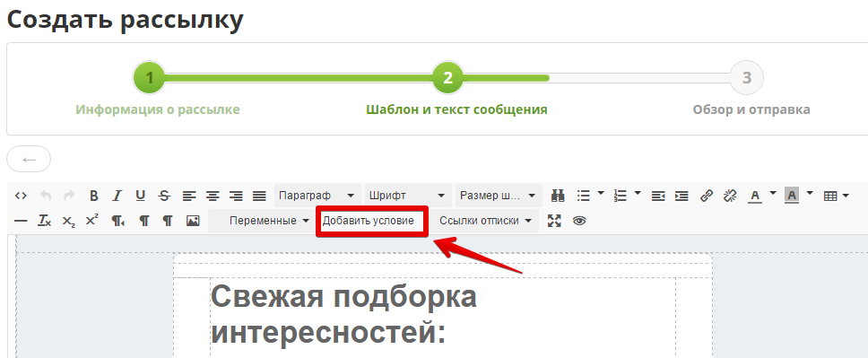Viewport: 868px width, 358px height.
Task: Open the source code view icon
Action: coord(21,196)
